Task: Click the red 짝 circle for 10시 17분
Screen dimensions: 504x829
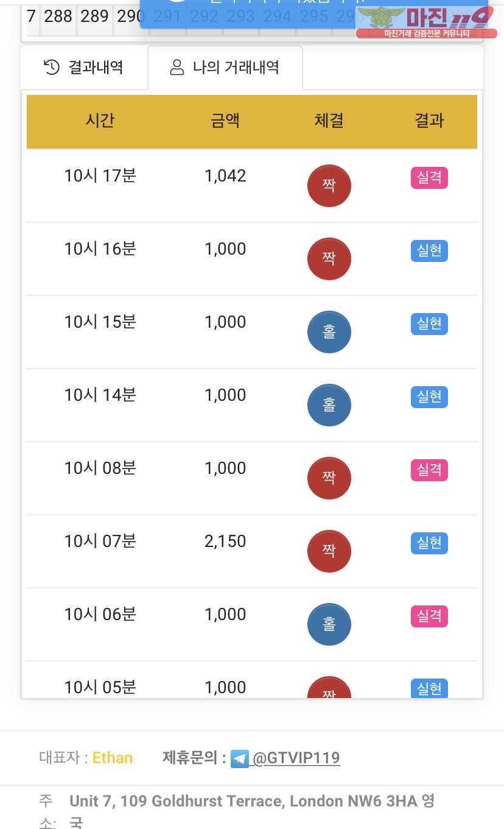Action: pos(329,186)
